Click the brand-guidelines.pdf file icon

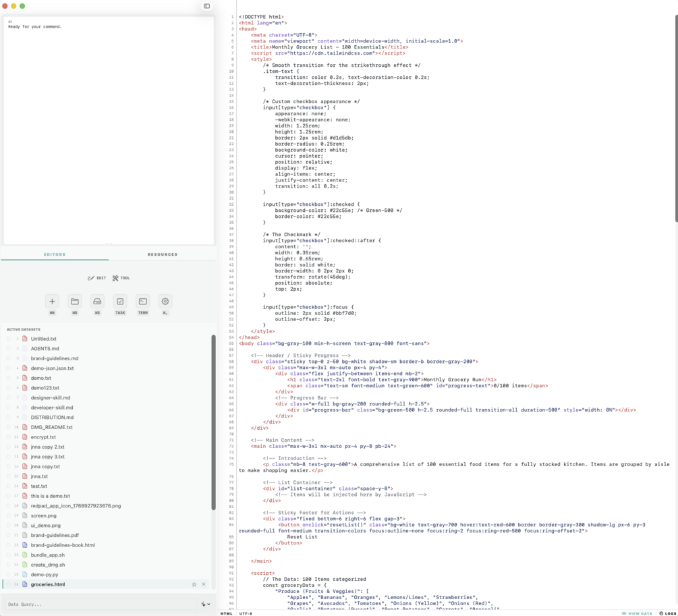25,535
